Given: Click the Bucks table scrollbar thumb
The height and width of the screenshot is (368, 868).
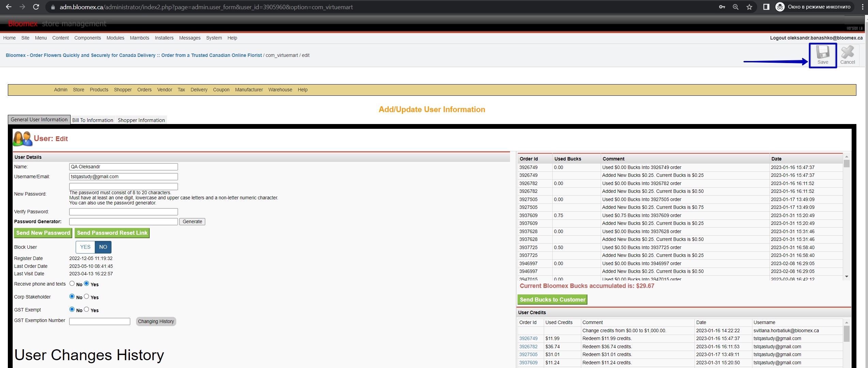Looking at the screenshot, I should pyautogui.click(x=847, y=164).
